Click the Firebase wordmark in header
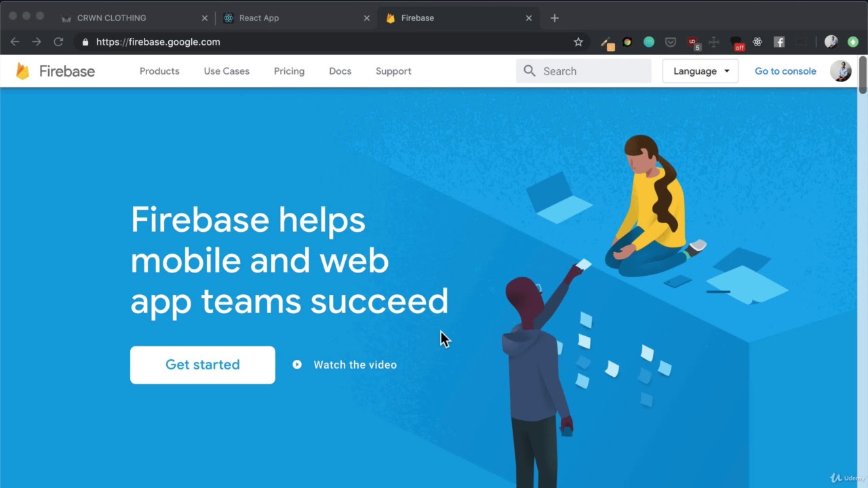This screenshot has height=488, width=868. click(67, 71)
